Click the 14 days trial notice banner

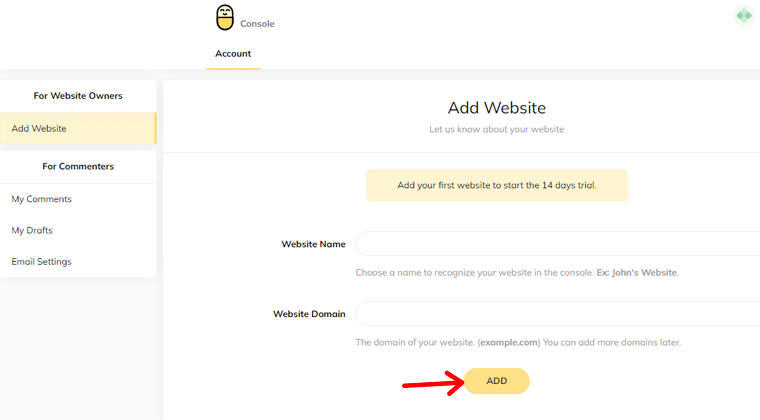pyautogui.click(x=497, y=185)
